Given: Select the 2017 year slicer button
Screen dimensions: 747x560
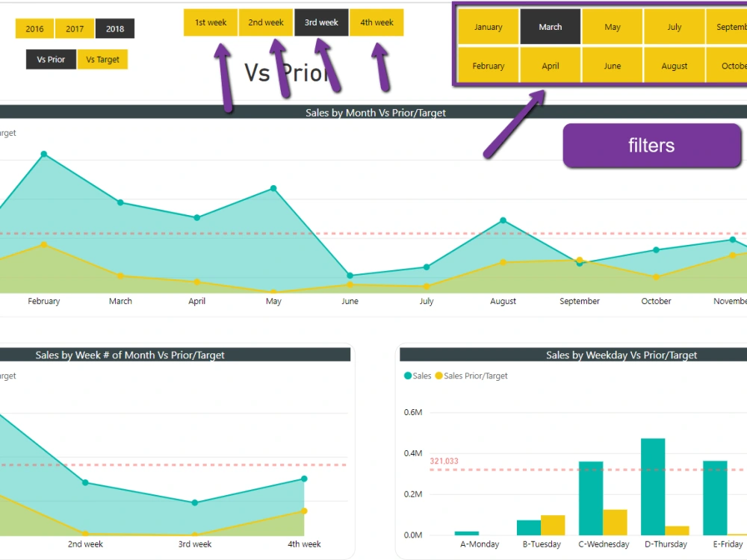Looking at the screenshot, I should (x=75, y=28).
